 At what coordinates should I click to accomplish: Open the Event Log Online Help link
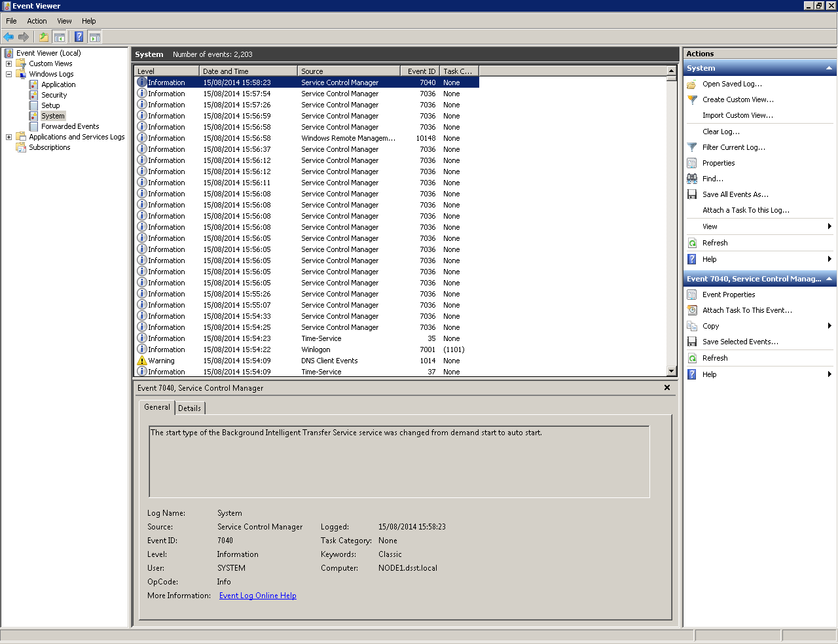[x=257, y=596]
